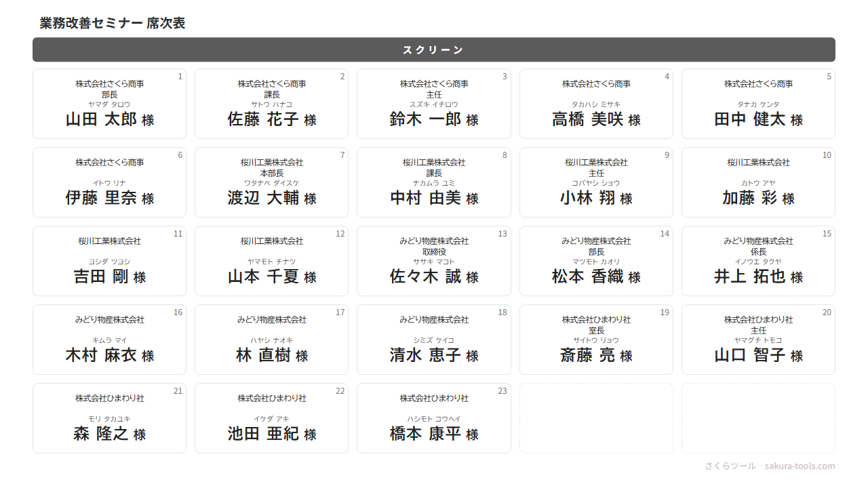This screenshot has width=868, height=488.
Task: Click the furigana ヨシダ ツヨシ
Action: 109,262
